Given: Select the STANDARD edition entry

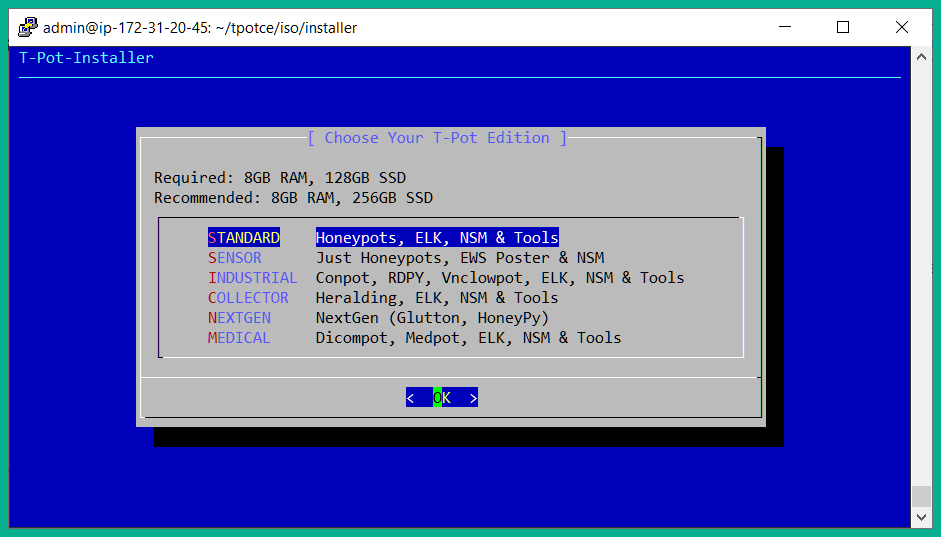Looking at the screenshot, I should coord(244,238).
